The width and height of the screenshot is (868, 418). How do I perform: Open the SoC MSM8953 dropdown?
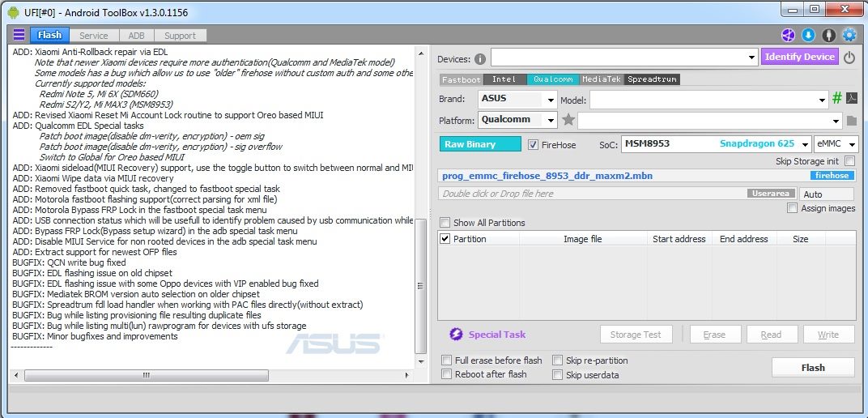pos(805,144)
